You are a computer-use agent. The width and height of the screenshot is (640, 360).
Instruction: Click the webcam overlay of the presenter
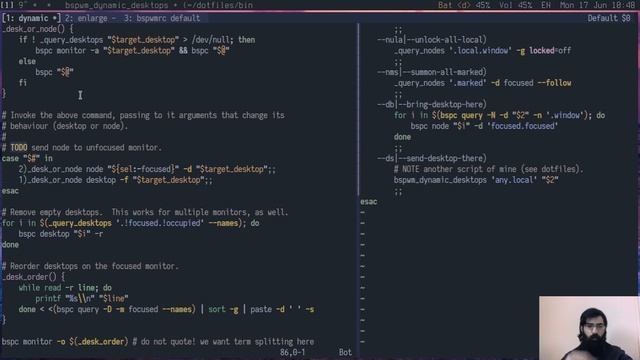pyautogui.click(x=589, y=328)
